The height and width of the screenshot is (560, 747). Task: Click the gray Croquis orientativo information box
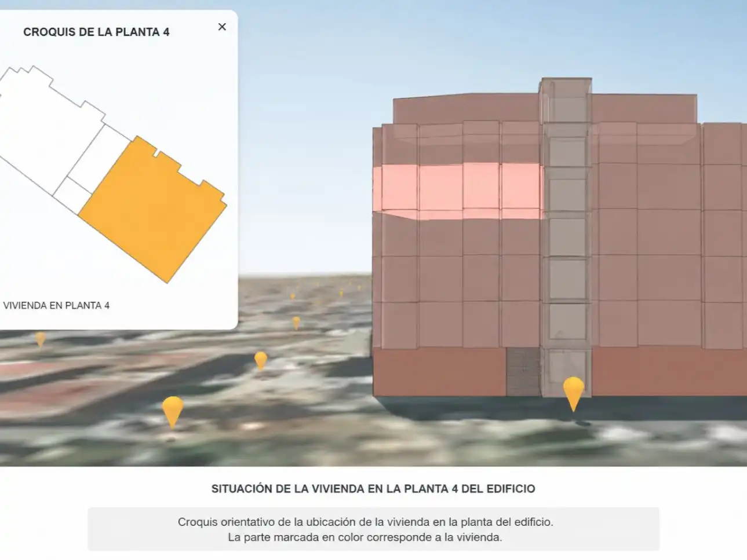pyautogui.click(x=373, y=529)
